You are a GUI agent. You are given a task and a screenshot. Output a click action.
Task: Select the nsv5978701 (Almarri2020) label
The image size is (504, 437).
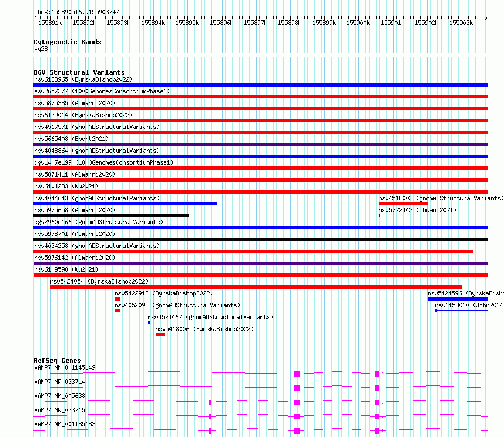coord(75,234)
